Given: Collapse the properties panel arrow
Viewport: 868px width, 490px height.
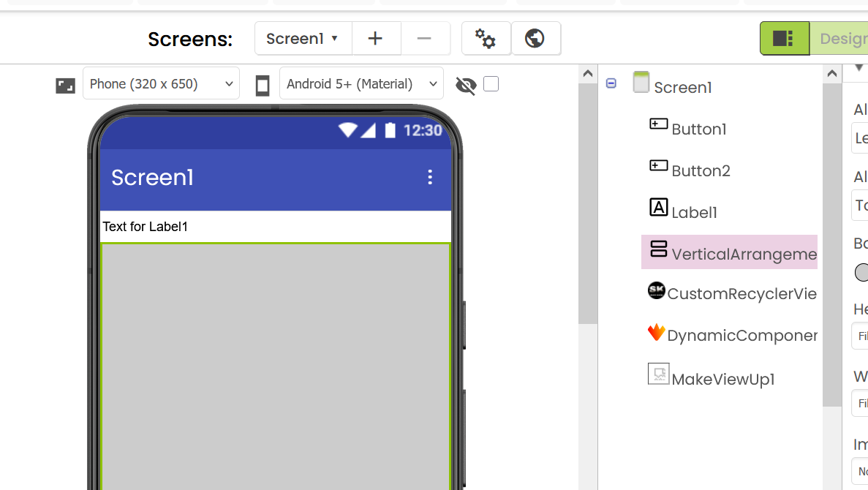Looking at the screenshot, I should (858, 68).
